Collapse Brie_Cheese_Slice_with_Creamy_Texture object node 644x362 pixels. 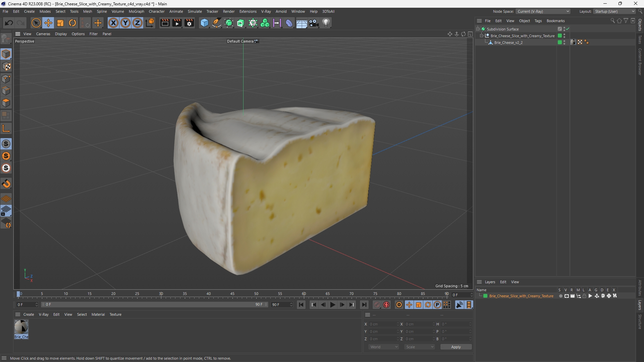(482, 36)
